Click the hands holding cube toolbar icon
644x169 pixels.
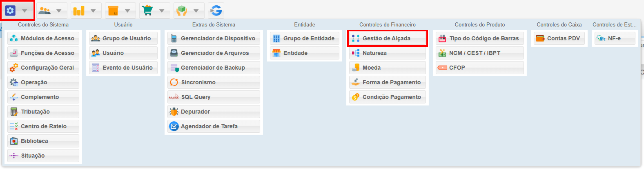[182, 11]
